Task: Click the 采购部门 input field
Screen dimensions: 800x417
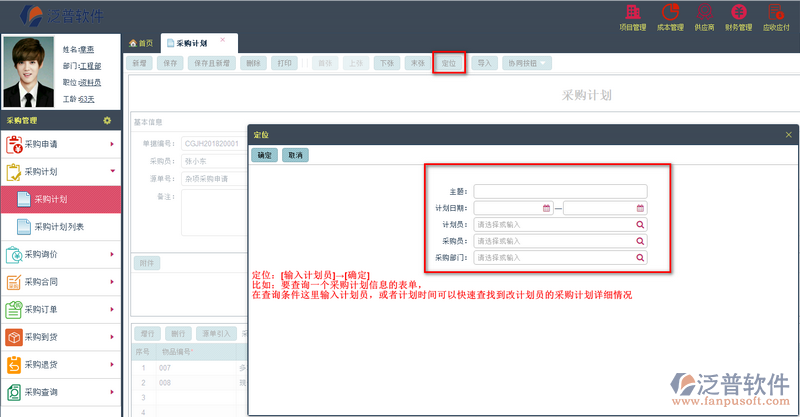Action: [x=560, y=258]
